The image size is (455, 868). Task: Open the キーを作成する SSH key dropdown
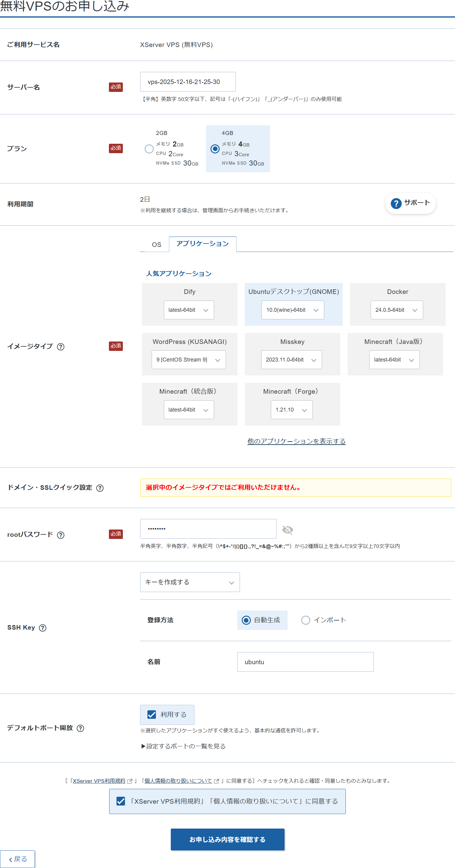[190, 582]
